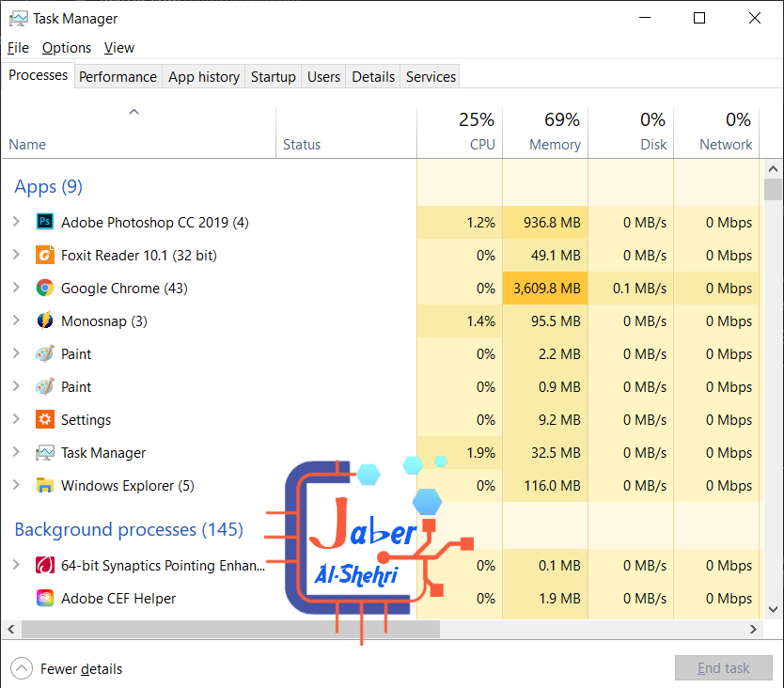This screenshot has width=784, height=688.
Task: Click Chrome's 3,609.8 MB memory cell
Action: point(545,288)
